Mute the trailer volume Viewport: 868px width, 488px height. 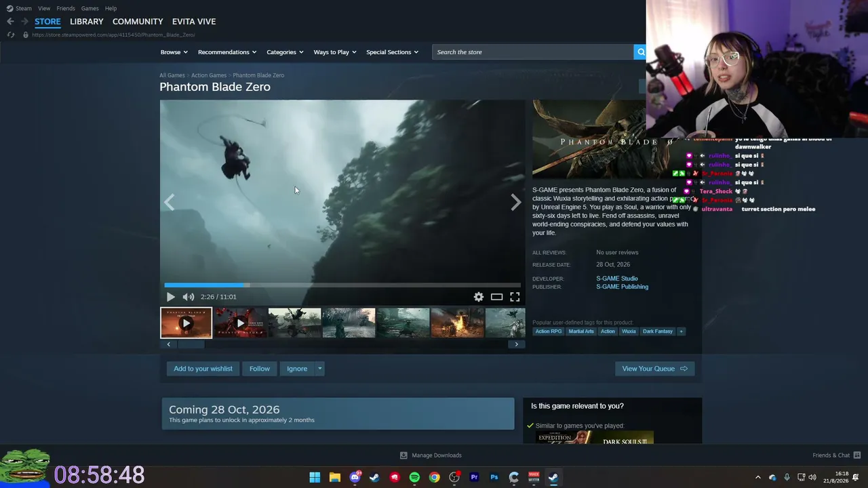188,297
